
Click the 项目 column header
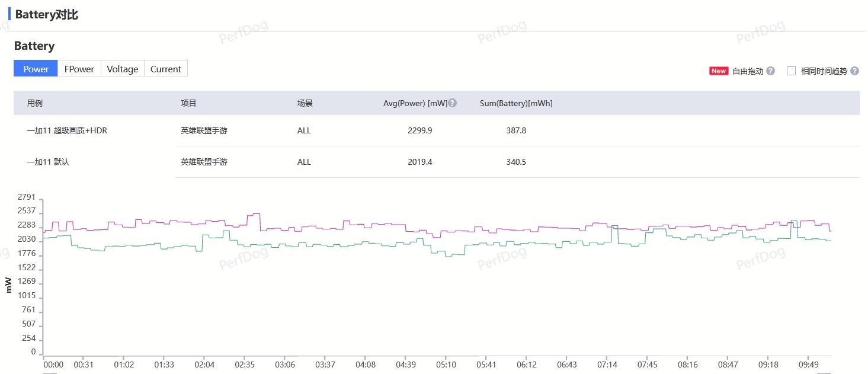(188, 103)
